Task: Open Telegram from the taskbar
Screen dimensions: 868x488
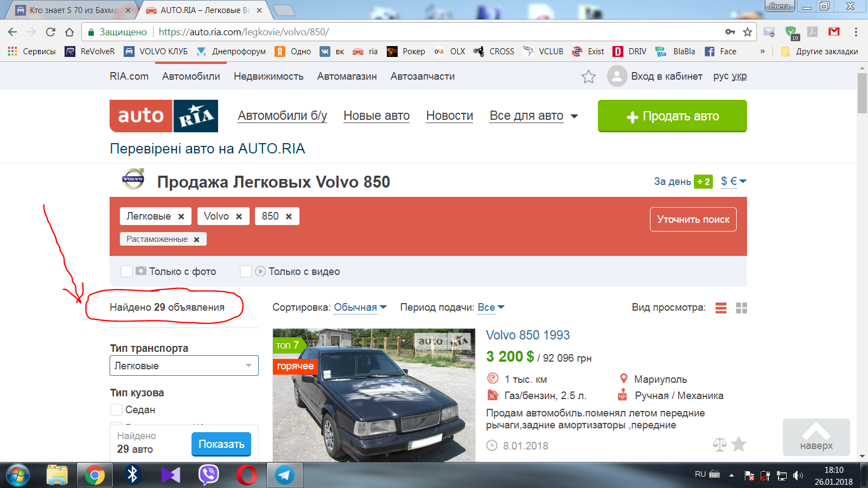Action: [284, 475]
